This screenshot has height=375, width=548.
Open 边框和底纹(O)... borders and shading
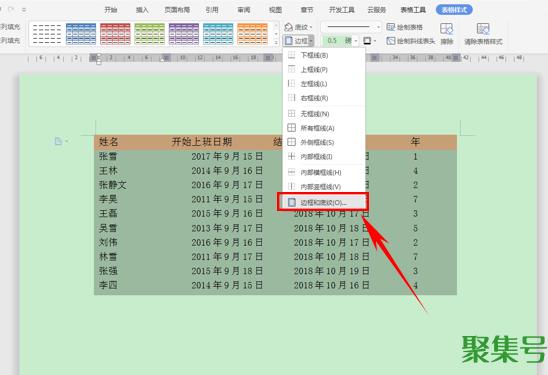tap(323, 202)
